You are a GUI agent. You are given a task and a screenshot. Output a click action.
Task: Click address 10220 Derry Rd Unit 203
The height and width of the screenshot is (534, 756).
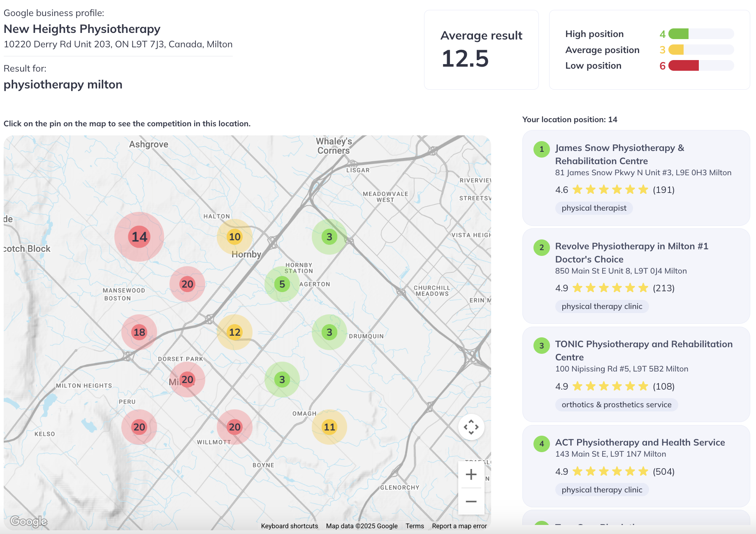[x=118, y=44]
